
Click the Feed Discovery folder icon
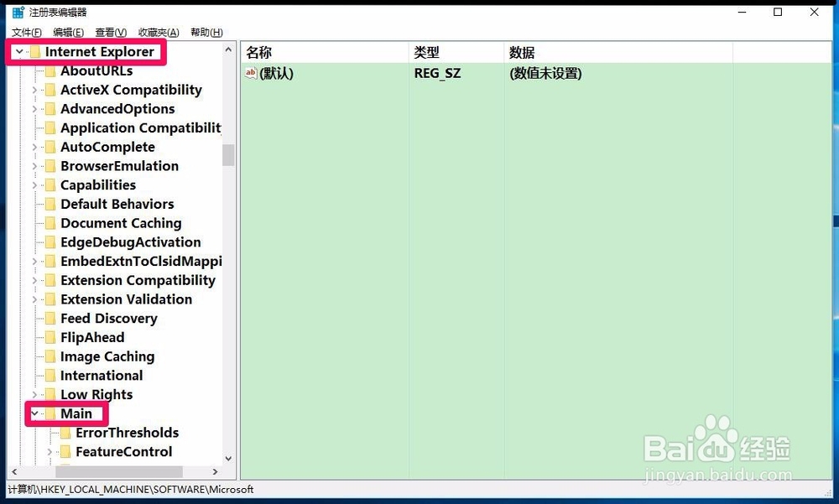coord(50,319)
